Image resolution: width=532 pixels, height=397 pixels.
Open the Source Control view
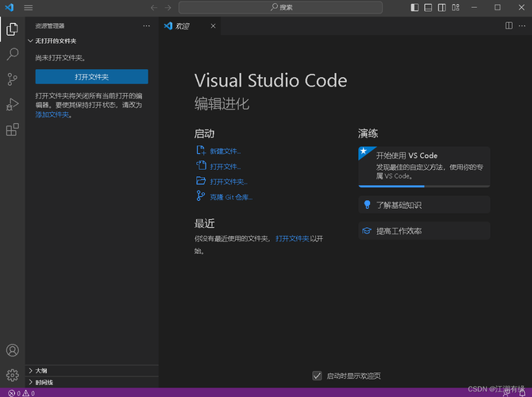tap(12, 79)
